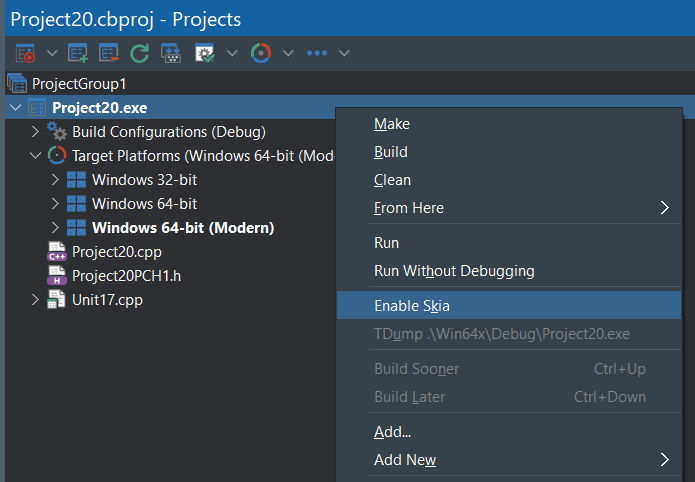Click the Unit17.cpp form unit icon
Image resolution: width=695 pixels, height=482 pixels.
(x=56, y=299)
